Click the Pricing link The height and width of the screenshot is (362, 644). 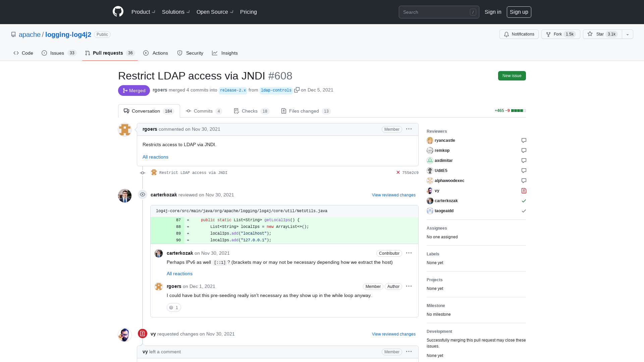click(249, 12)
